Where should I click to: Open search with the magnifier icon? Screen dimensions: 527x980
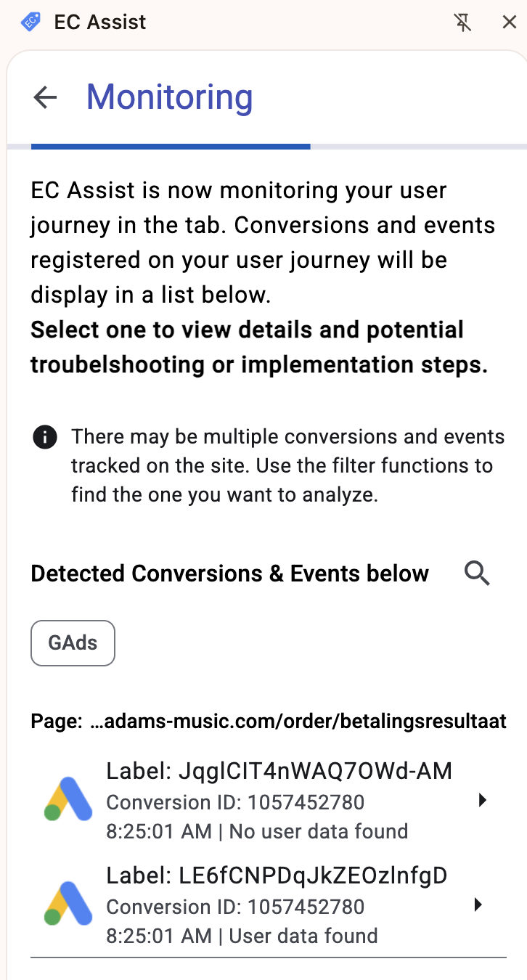(x=477, y=573)
